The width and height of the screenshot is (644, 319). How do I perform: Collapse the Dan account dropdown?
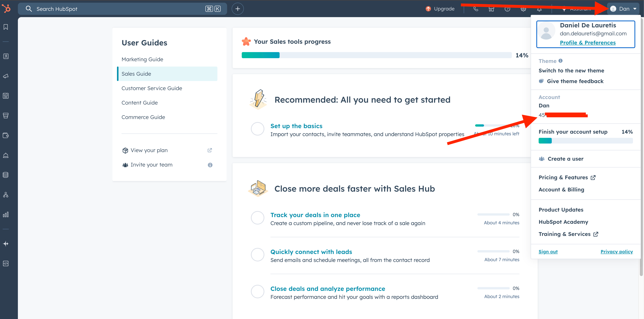[623, 9]
